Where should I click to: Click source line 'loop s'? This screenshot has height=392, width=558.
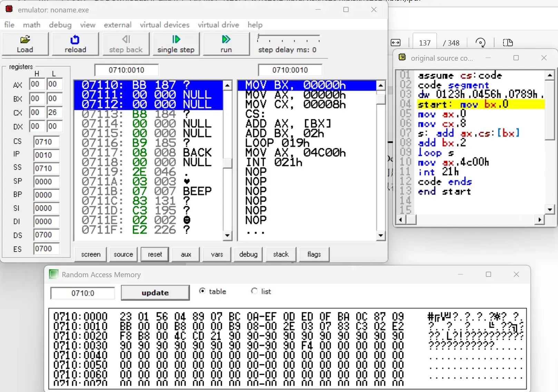pos(435,152)
